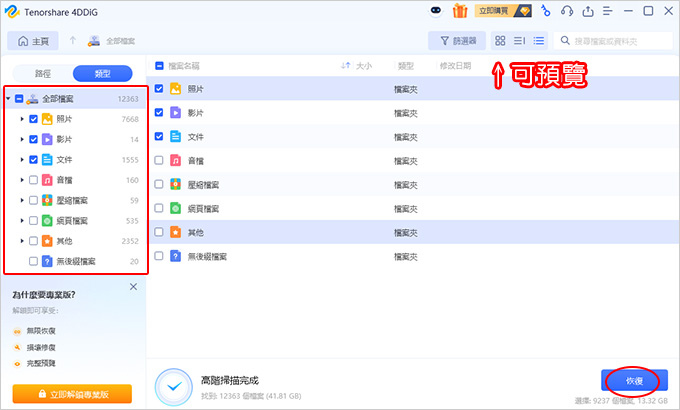Open the customer support headset icon

[x=567, y=11]
